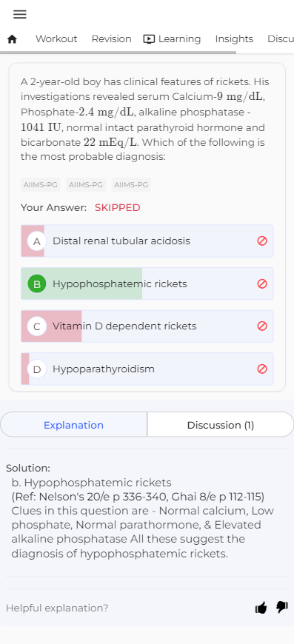Image resolution: width=294 pixels, height=644 pixels.
Task: Open the Workout tab
Action: tap(56, 39)
